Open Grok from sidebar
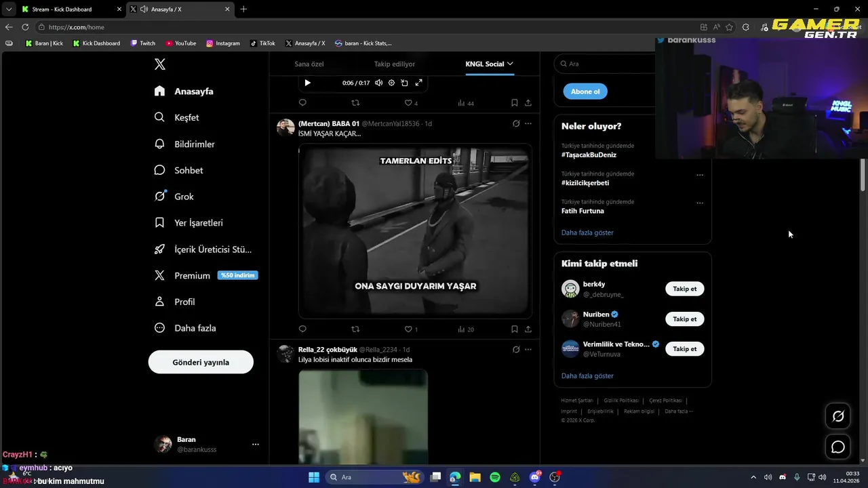Viewport: 868px width, 488px height. point(174,197)
